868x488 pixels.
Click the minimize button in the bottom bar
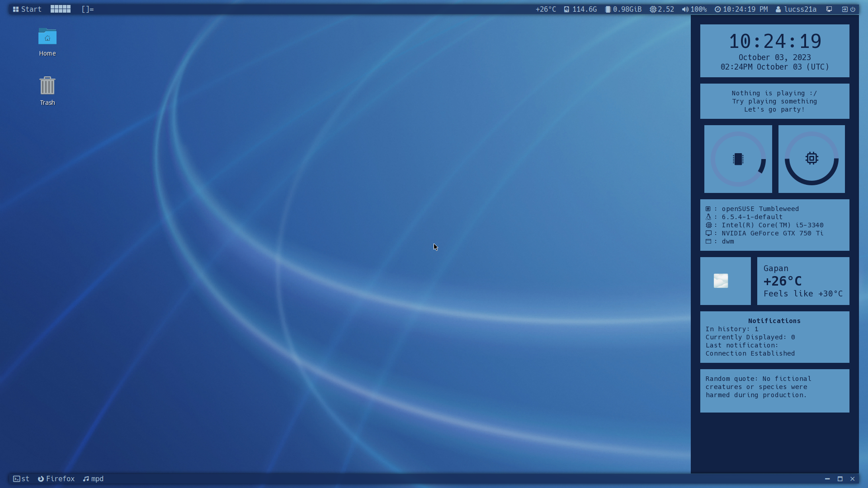[x=827, y=479]
